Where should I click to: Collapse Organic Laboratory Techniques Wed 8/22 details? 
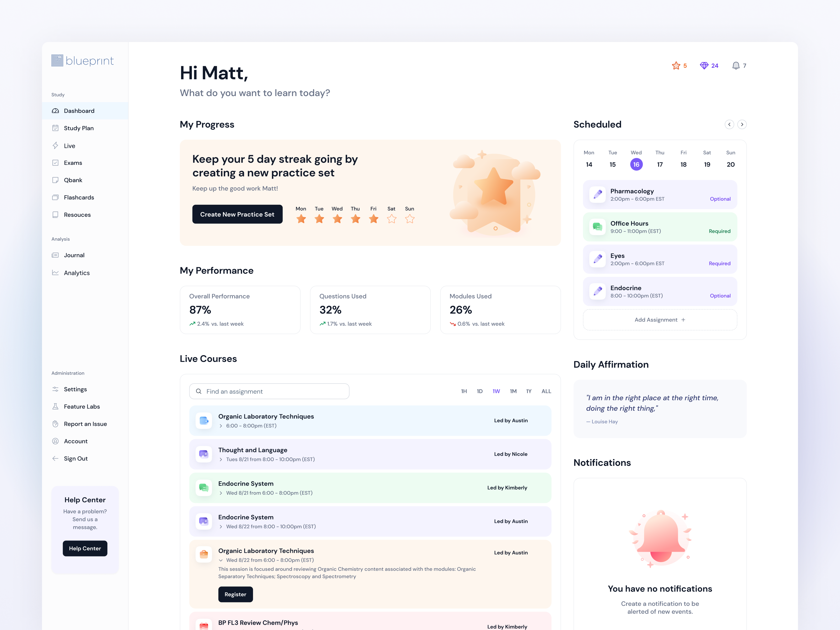pyautogui.click(x=221, y=560)
